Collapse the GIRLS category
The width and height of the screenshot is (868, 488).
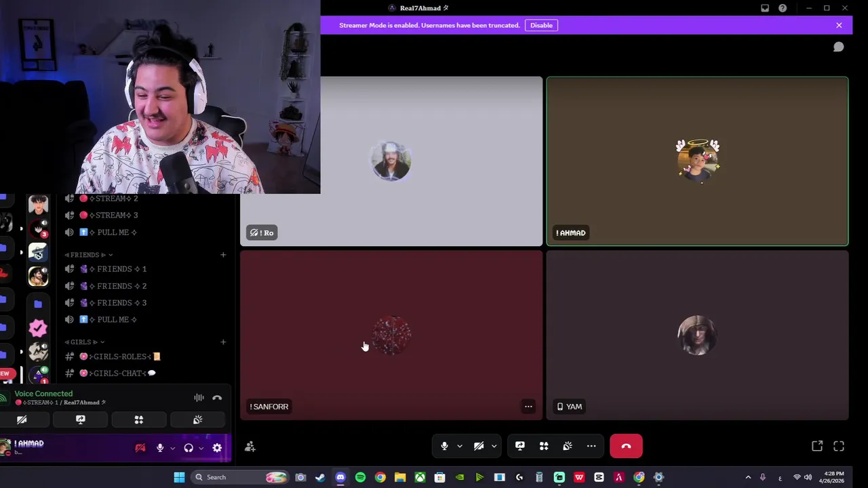[84, 342]
